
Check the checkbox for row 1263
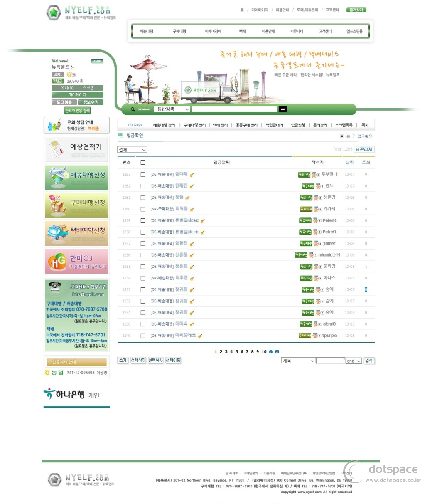[143, 175]
